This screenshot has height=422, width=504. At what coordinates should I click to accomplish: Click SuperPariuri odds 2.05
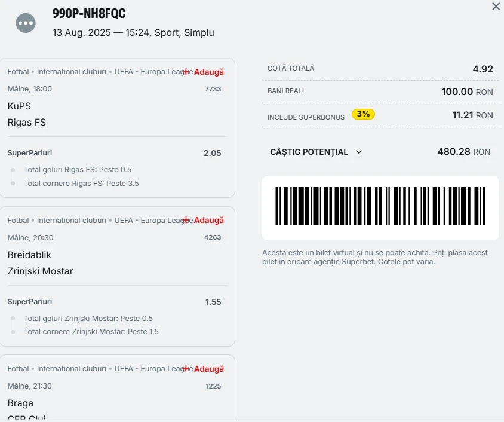pos(212,153)
